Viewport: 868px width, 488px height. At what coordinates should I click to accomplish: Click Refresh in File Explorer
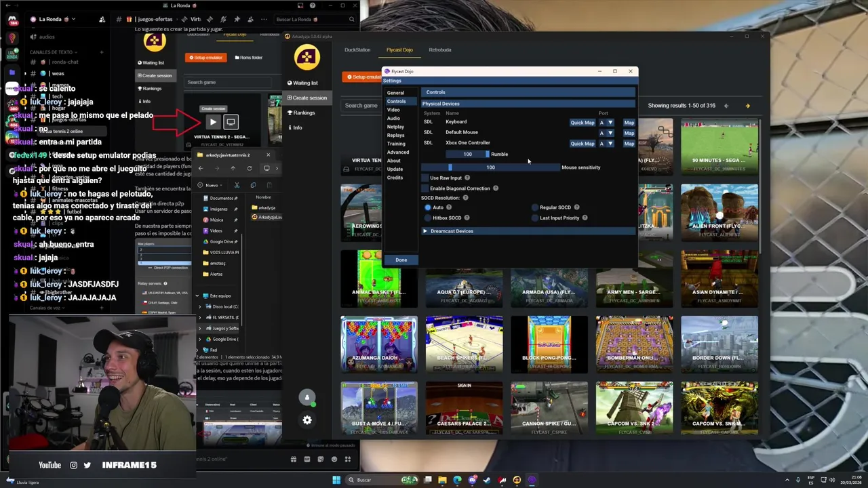coord(250,168)
